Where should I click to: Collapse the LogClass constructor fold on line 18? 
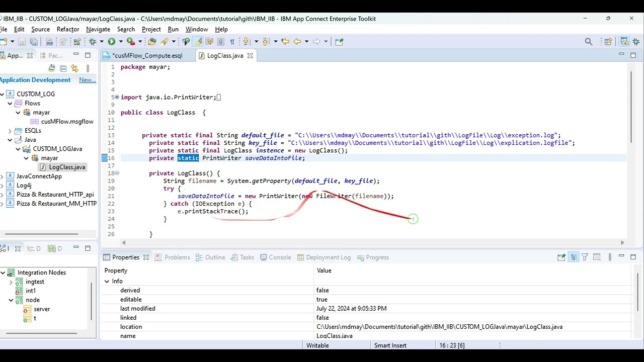117,173
